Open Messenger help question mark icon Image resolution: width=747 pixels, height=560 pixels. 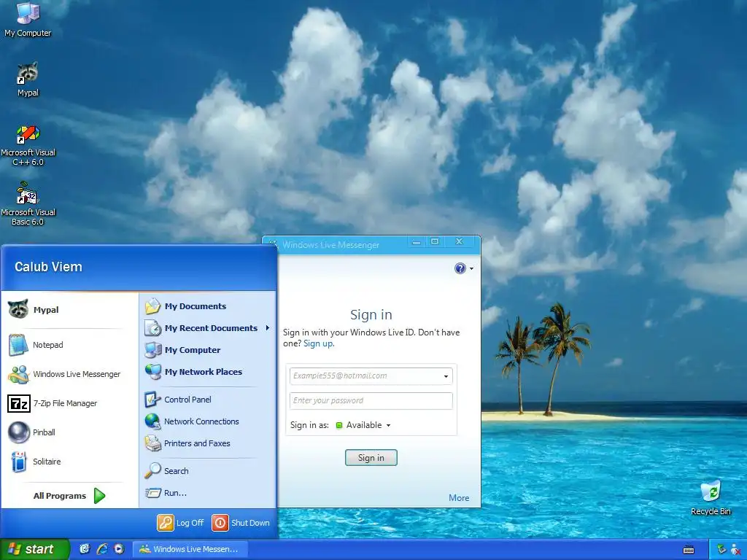pos(460,268)
